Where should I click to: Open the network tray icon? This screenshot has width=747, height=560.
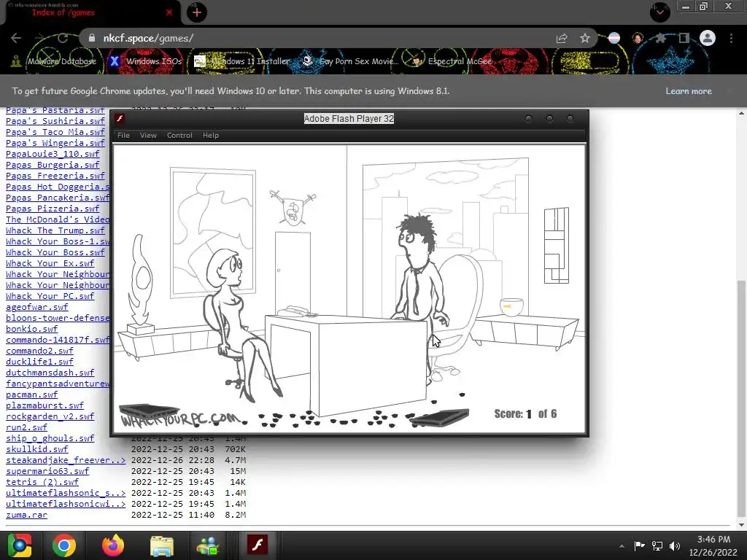click(657, 545)
